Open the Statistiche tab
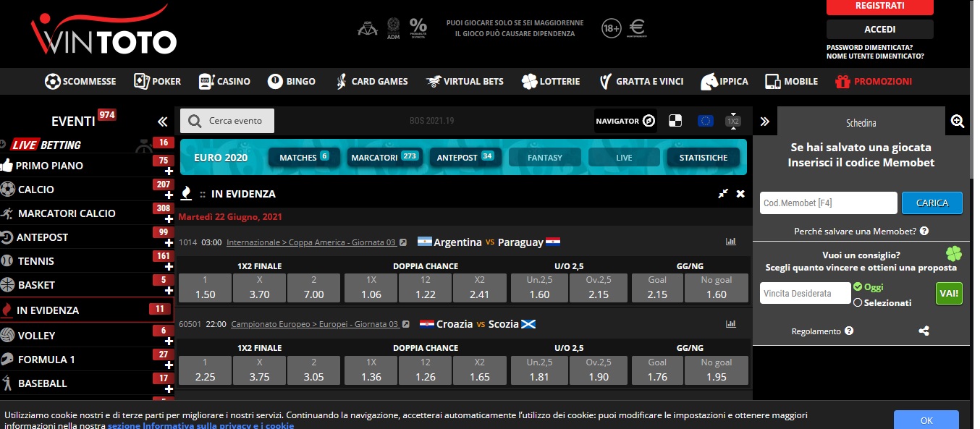Viewport: 980px width, 429px height. click(704, 157)
